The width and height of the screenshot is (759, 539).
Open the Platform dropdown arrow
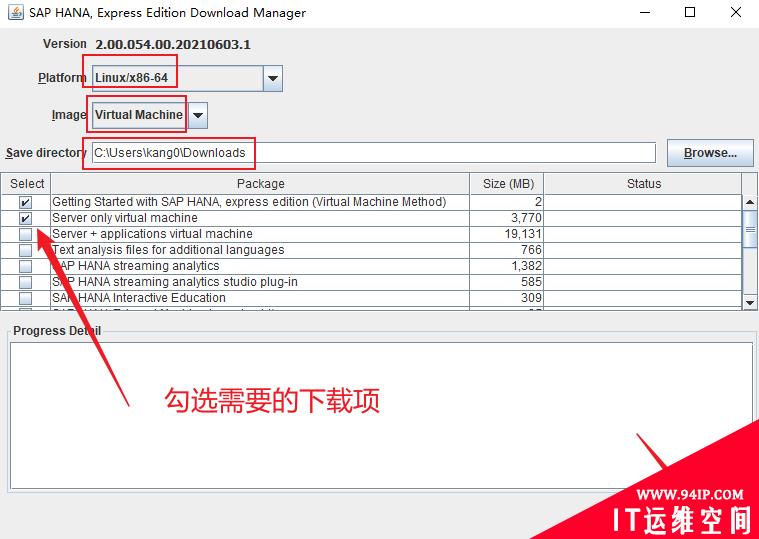point(273,78)
